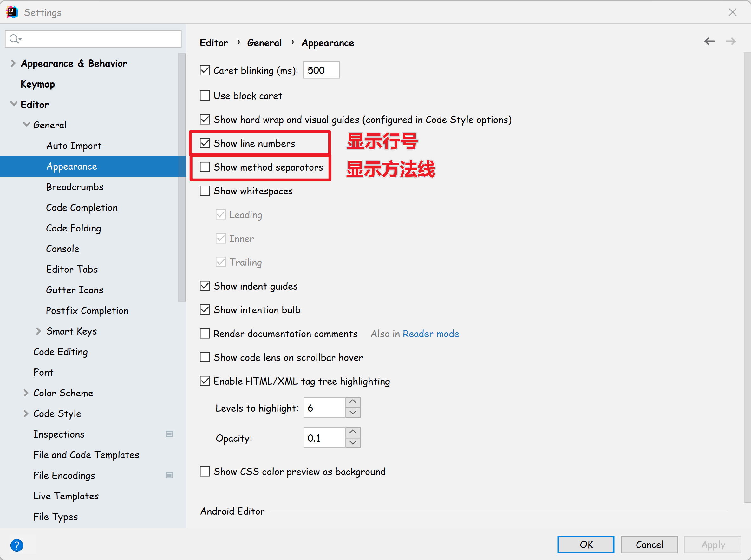Collapse the General tree section

[x=26, y=125]
